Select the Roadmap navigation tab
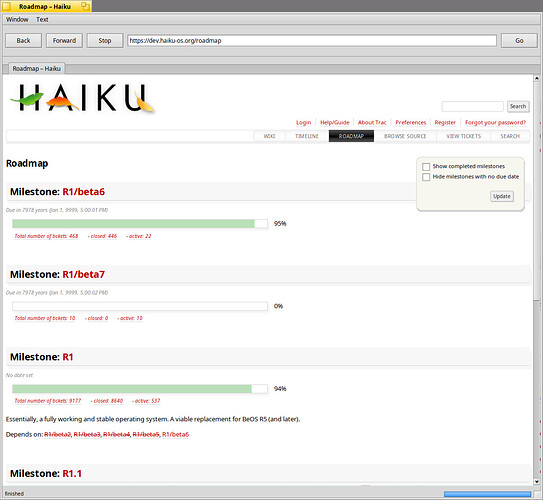543x500 pixels. point(351,136)
